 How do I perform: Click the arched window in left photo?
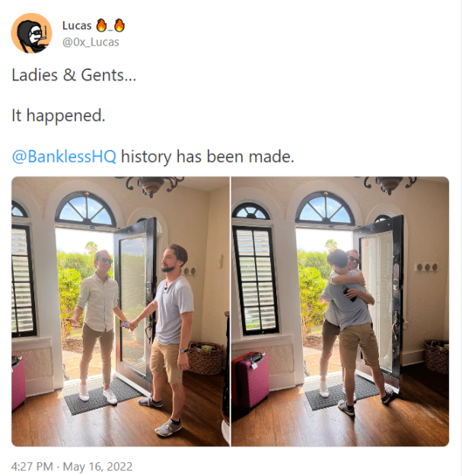tap(86, 209)
